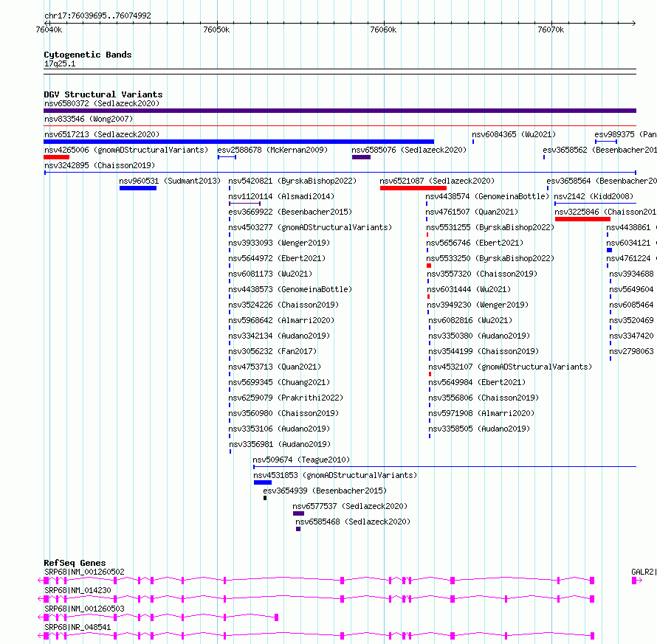Open nsv5968642 (Almarri2020) label
Image resolution: width=657 pixels, height=644 pixels.
pos(281,320)
